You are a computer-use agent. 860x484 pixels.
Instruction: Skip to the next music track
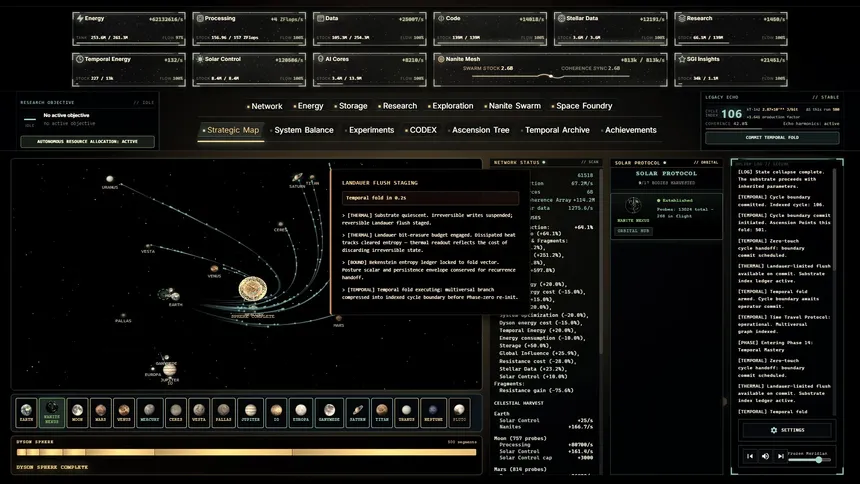point(780,456)
